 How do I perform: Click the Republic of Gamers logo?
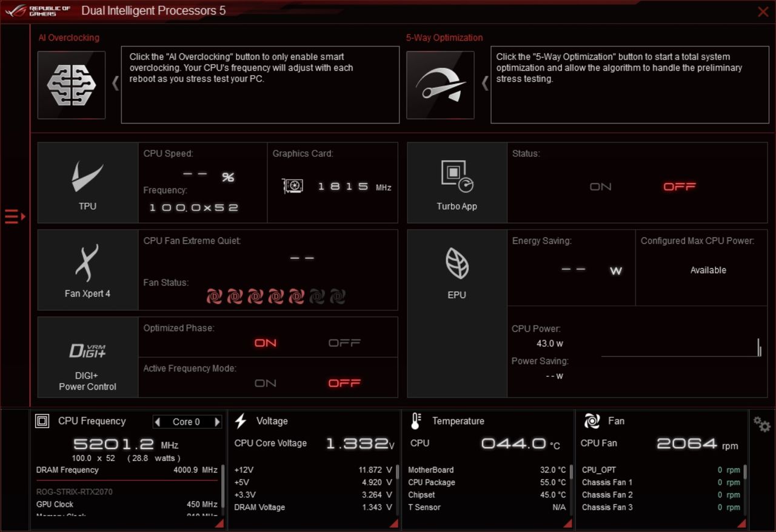[38, 11]
